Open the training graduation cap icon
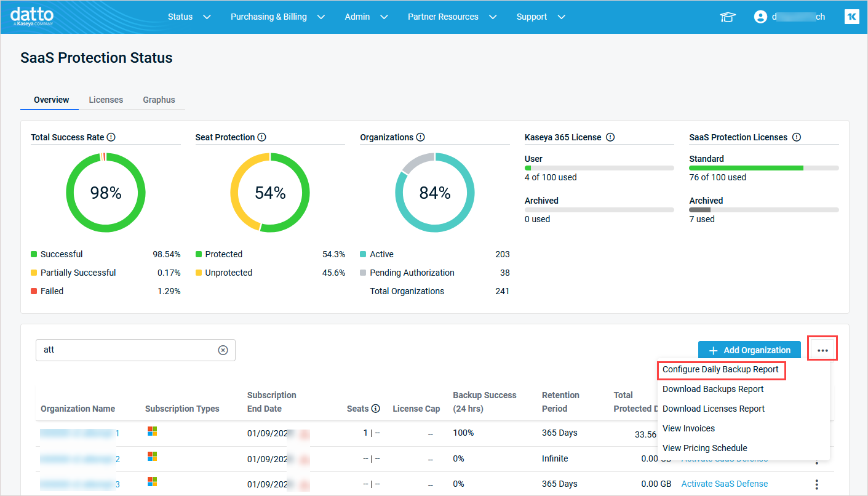Image resolution: width=868 pixels, height=496 pixels. (728, 17)
